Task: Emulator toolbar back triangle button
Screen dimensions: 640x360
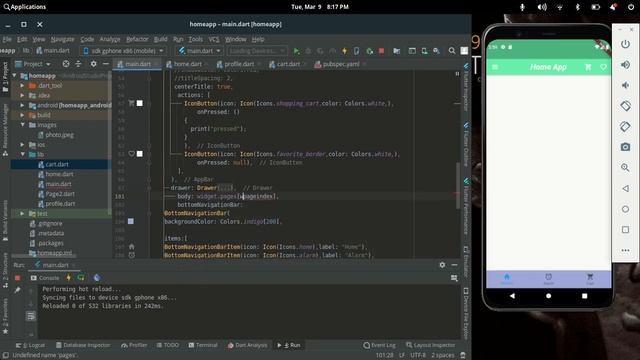Action: pyautogui.click(x=625, y=188)
